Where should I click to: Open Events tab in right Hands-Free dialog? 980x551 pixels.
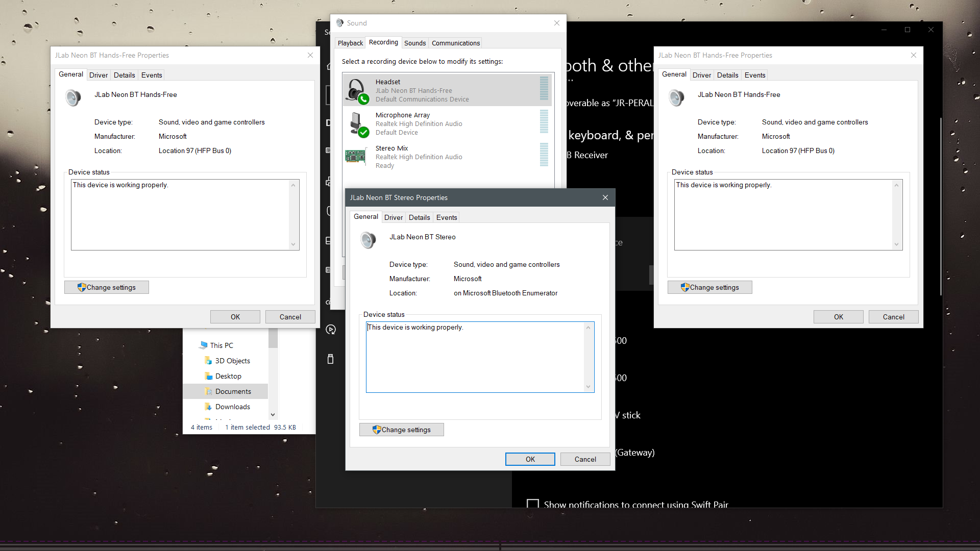click(755, 75)
